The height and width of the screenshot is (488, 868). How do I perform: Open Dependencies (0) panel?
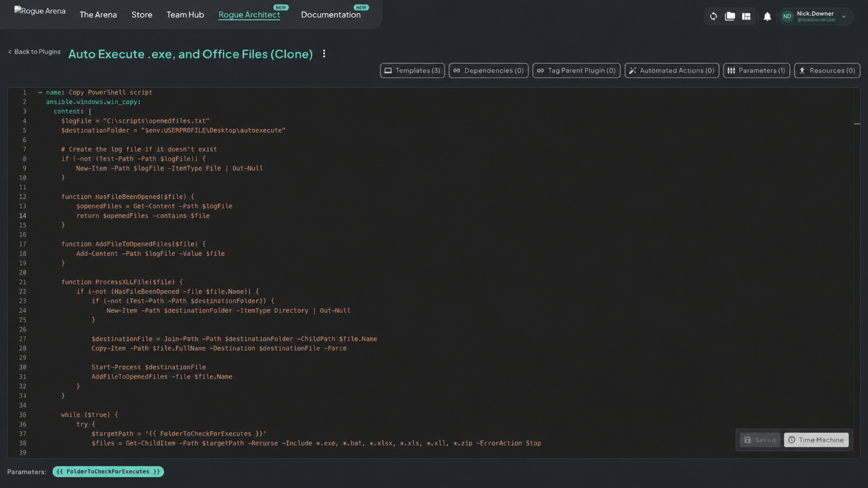489,70
